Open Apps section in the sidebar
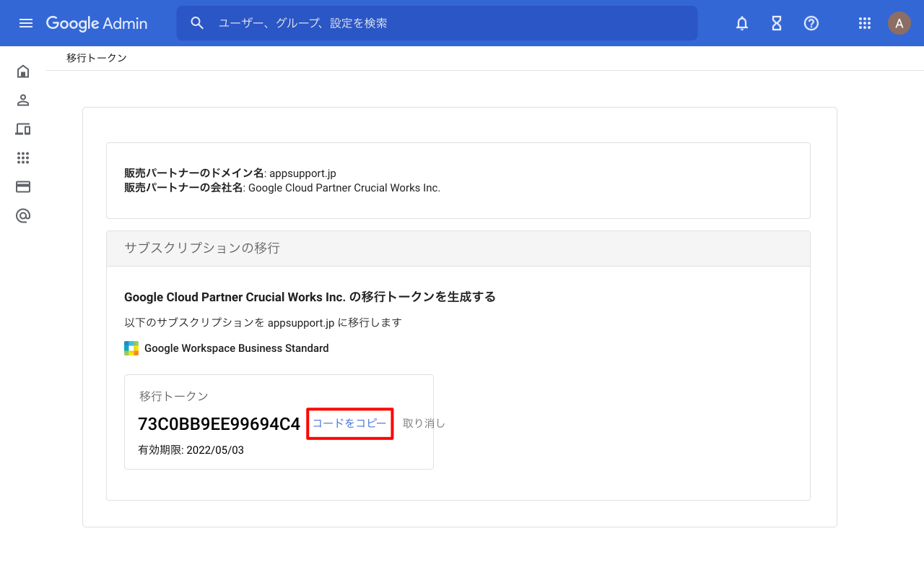Viewport: 924px width, 578px height. click(23, 158)
